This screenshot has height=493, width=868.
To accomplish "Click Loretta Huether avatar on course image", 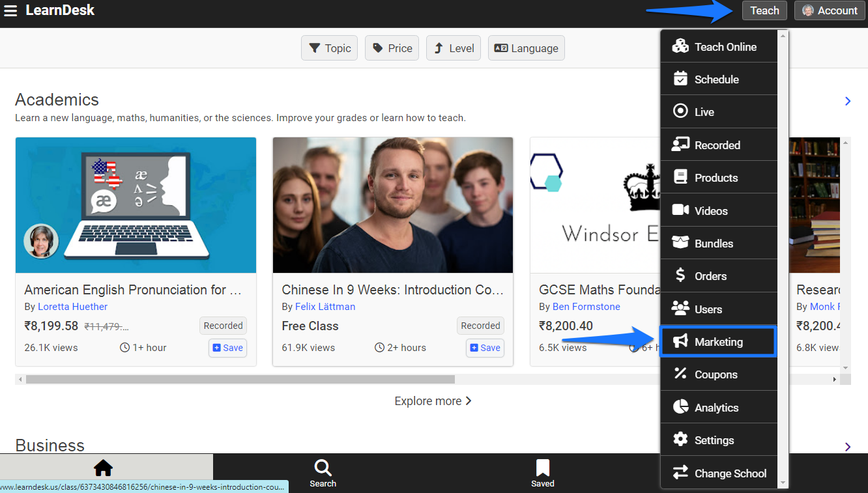I will coord(41,242).
